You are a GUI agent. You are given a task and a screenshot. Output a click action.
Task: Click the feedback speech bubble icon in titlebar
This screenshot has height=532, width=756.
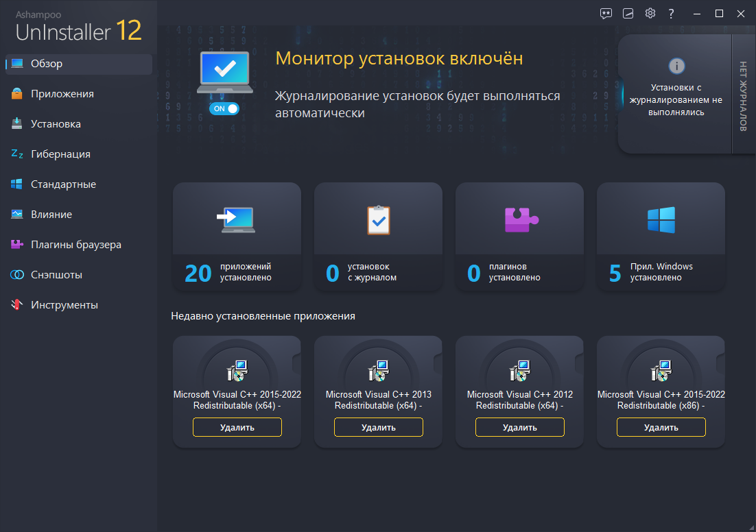click(606, 13)
